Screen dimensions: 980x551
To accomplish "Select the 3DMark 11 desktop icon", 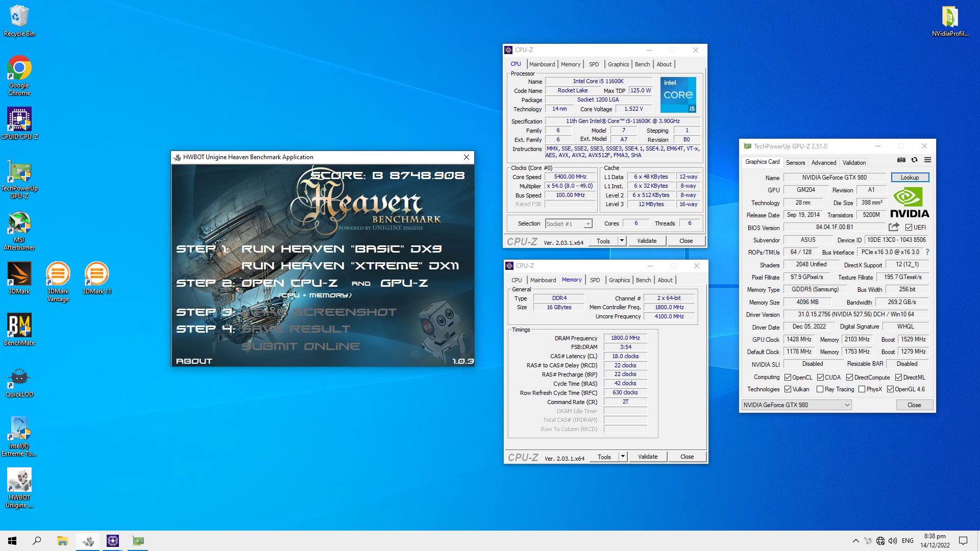I will [96, 278].
